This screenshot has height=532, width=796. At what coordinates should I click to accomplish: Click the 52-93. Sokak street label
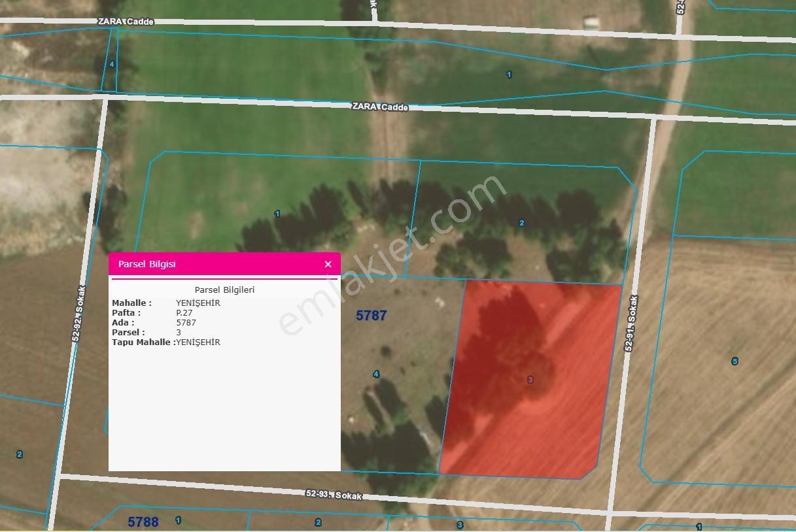(x=334, y=495)
